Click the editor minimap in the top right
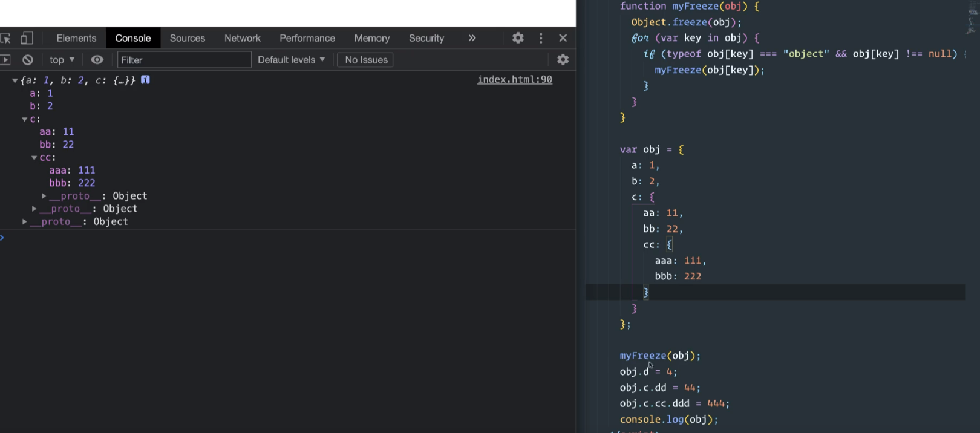Image resolution: width=980 pixels, height=433 pixels. [x=973, y=18]
